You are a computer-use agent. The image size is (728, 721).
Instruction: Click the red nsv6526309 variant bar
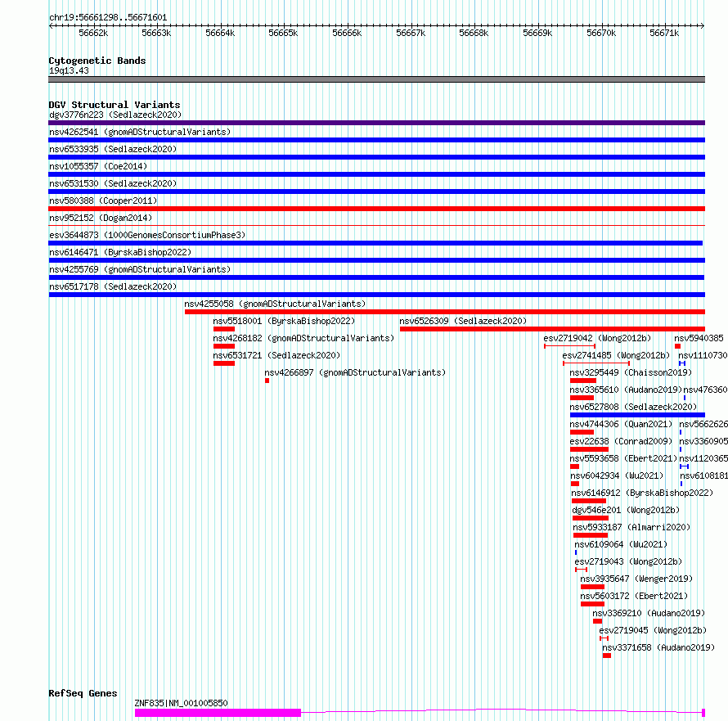point(552,329)
